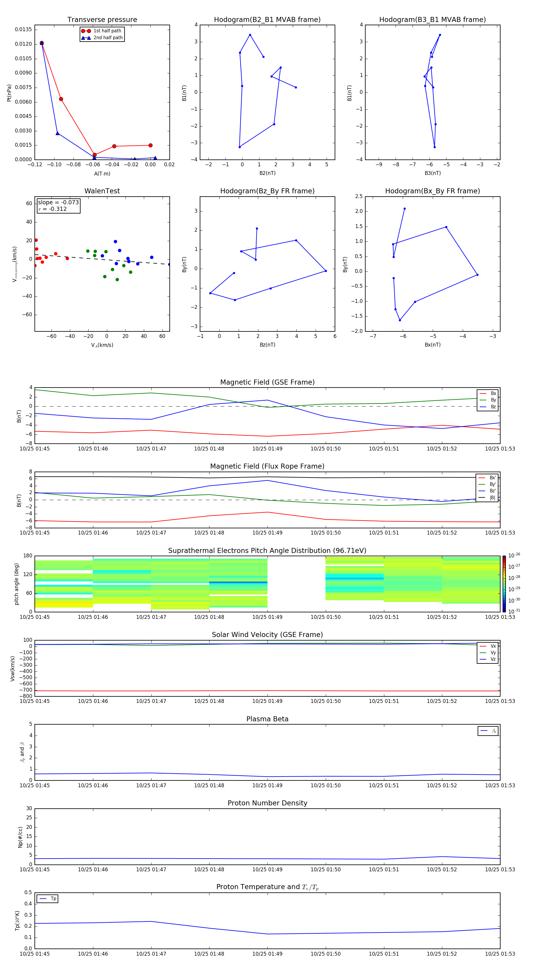Click the topmost red point in Transverse pressure
Screen dimensions: 535x980
pyautogui.click(x=42, y=43)
